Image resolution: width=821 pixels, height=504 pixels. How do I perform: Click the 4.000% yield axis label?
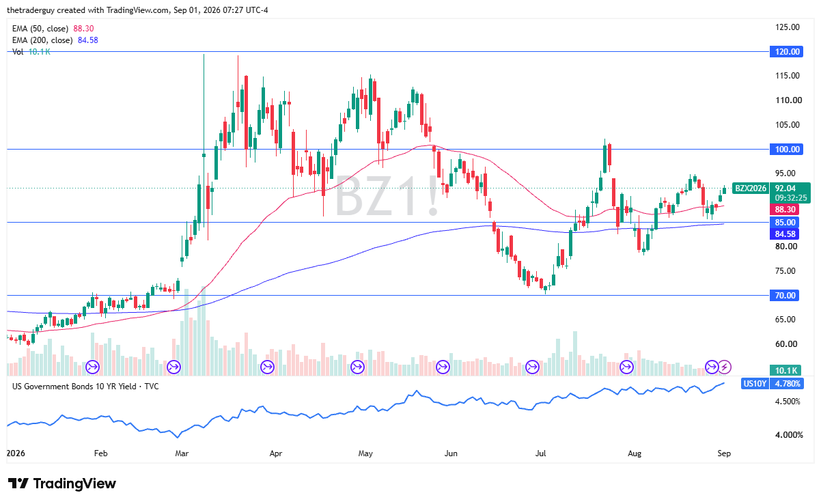[788, 434]
